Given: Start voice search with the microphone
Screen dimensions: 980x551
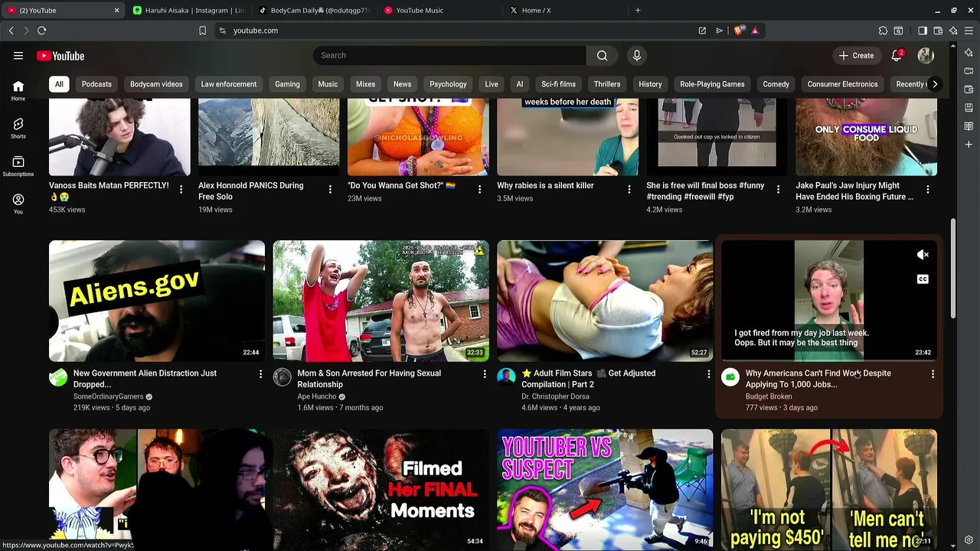Looking at the screenshot, I should 636,56.
